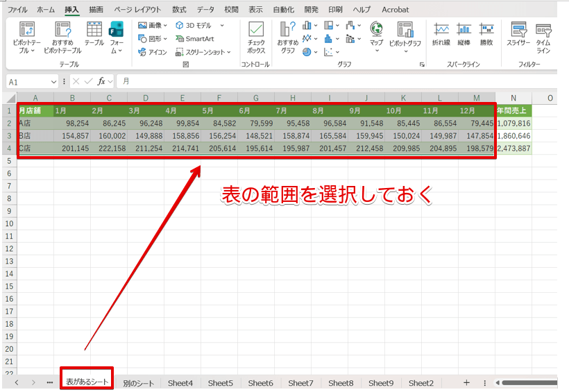This screenshot has width=569, height=392.
Task: Click the cell containing 1,860,646
Action: [x=513, y=136]
